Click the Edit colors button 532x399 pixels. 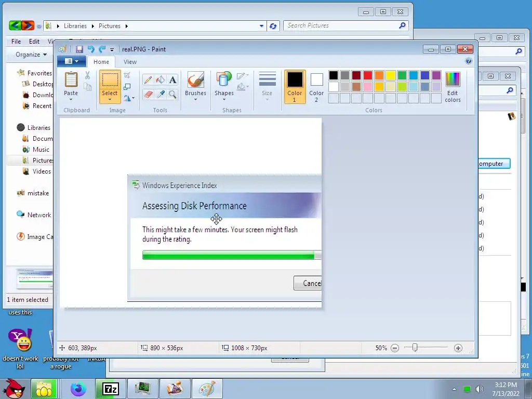coord(453,87)
